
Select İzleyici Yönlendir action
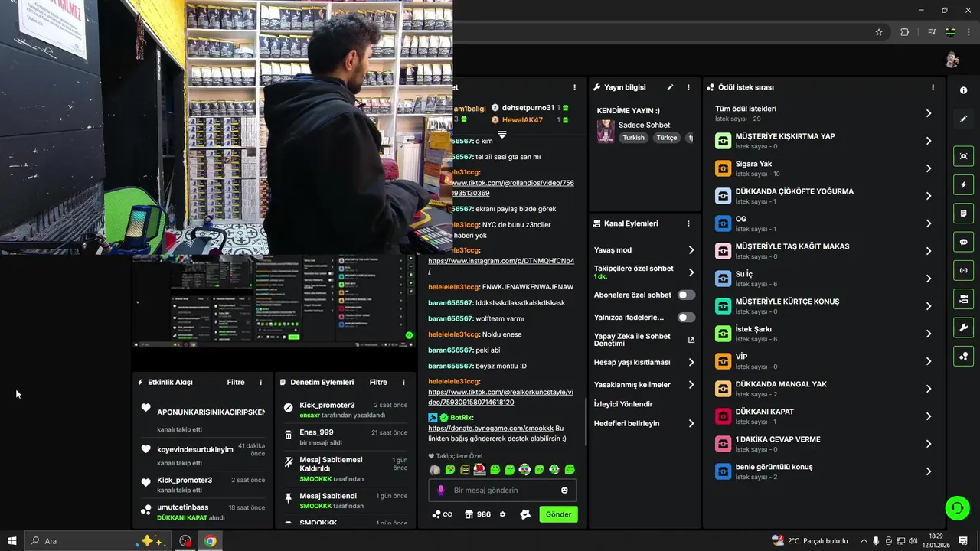pyautogui.click(x=623, y=404)
